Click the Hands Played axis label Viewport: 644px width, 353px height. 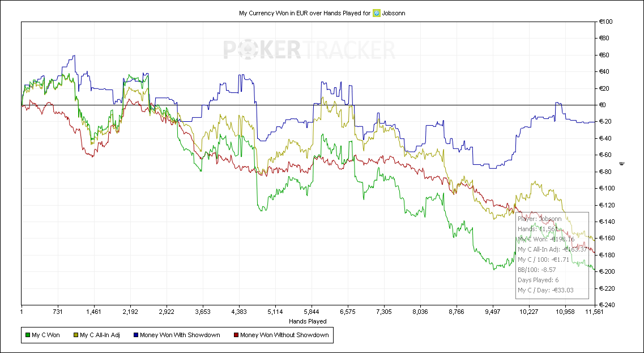coord(308,321)
